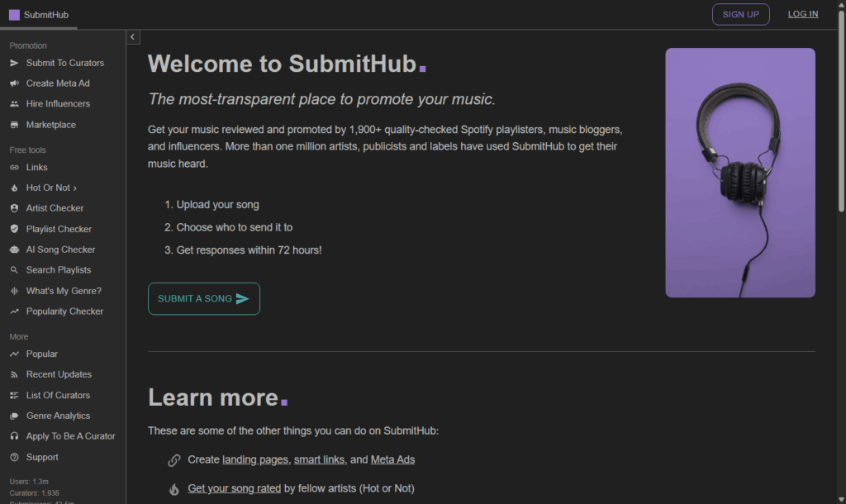Click the chain link icon beside Links

[14, 167]
